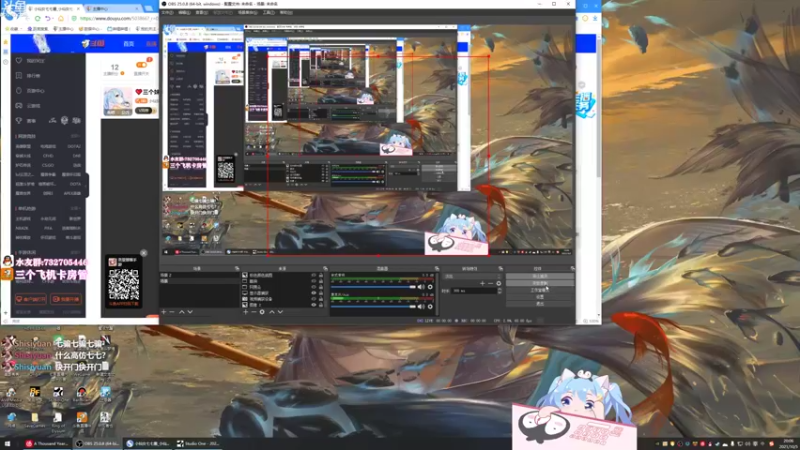Screen dimensions: 800x450
Task: Open Settings button in OBS Controls
Action: 540,296
